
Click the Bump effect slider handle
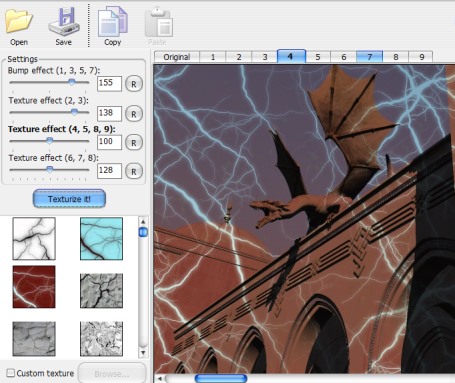coord(72,82)
